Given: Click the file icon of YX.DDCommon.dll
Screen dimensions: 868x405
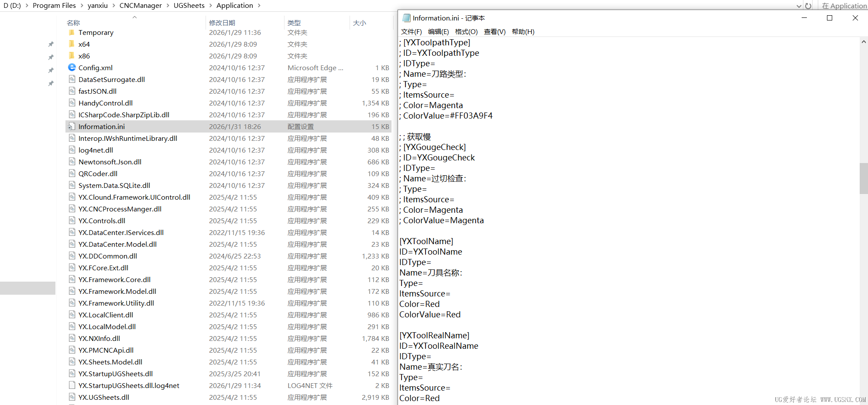Looking at the screenshot, I should pyautogui.click(x=72, y=256).
